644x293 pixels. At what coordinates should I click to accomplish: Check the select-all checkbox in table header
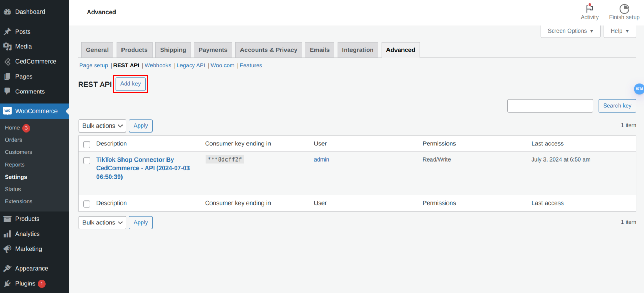point(87,144)
